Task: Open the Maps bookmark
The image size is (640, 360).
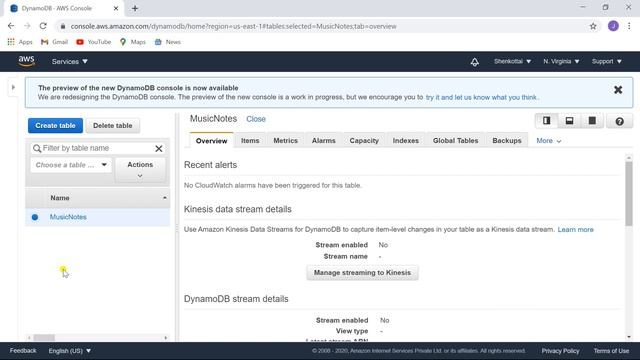Action: pos(133,42)
